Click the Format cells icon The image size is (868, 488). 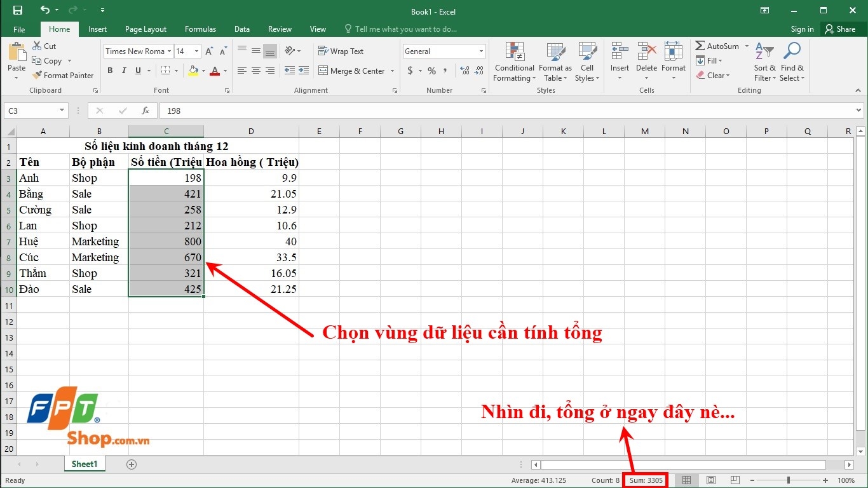pyautogui.click(x=674, y=51)
